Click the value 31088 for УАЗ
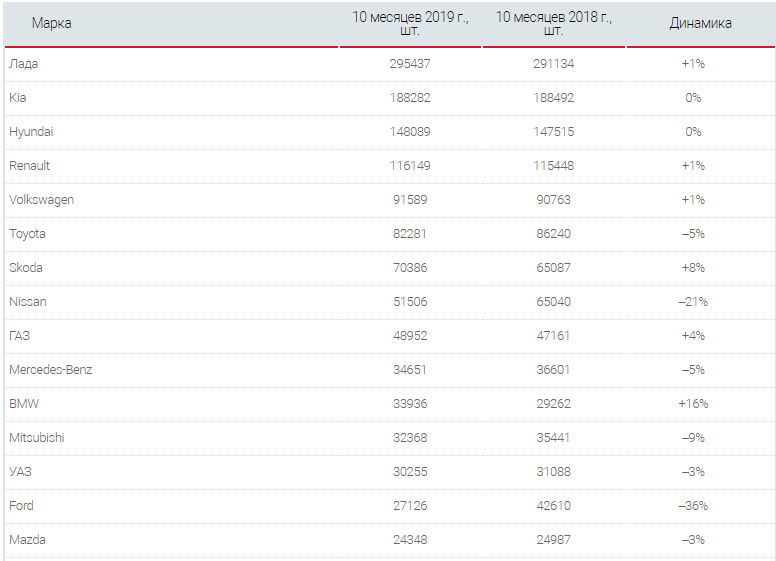The height and width of the screenshot is (561, 776). coord(553,472)
